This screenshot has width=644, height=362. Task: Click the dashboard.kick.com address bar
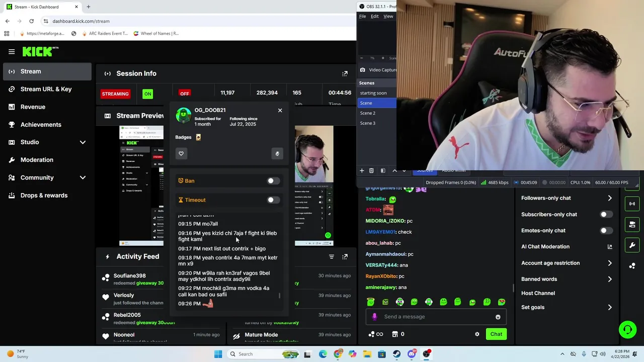pos(199,21)
